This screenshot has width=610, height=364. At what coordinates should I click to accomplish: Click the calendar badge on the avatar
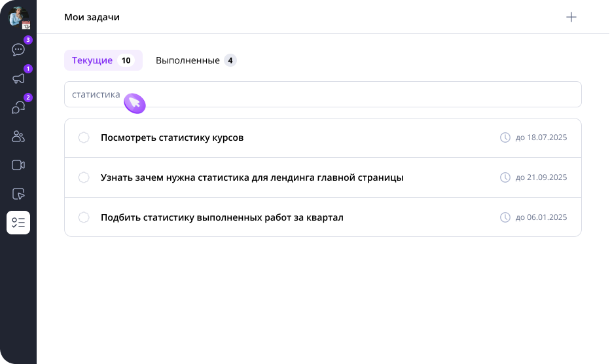click(26, 26)
